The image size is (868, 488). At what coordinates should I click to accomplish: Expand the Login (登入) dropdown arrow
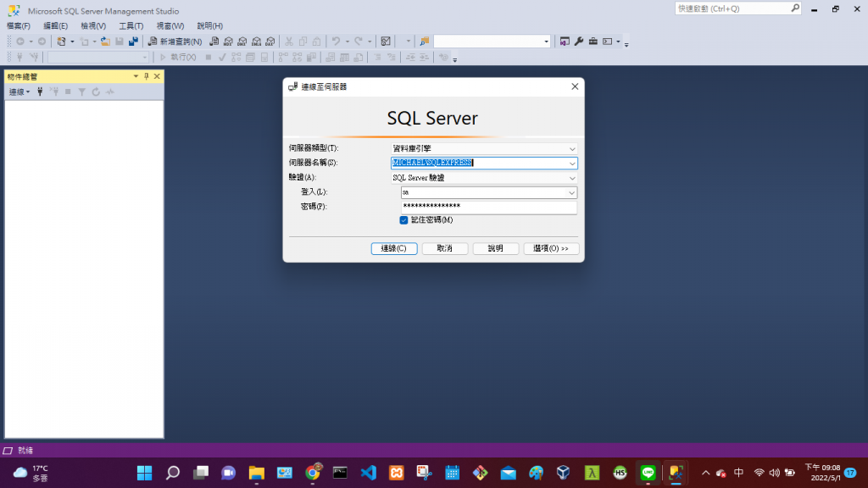coord(572,192)
